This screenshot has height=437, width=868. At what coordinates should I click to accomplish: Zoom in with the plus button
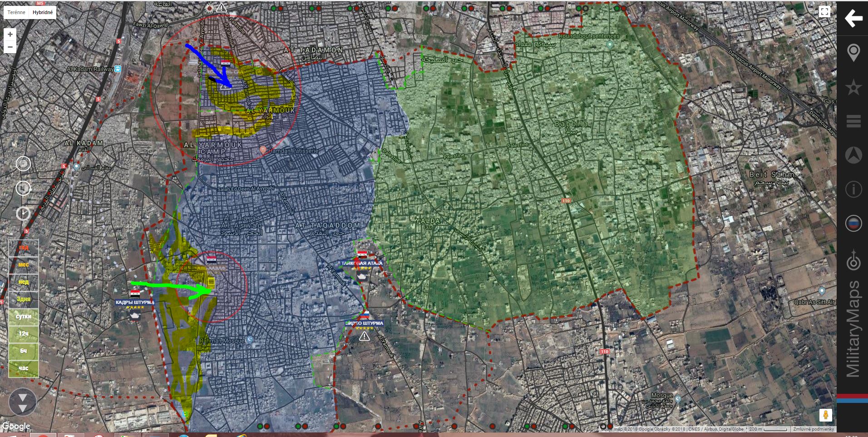10,35
